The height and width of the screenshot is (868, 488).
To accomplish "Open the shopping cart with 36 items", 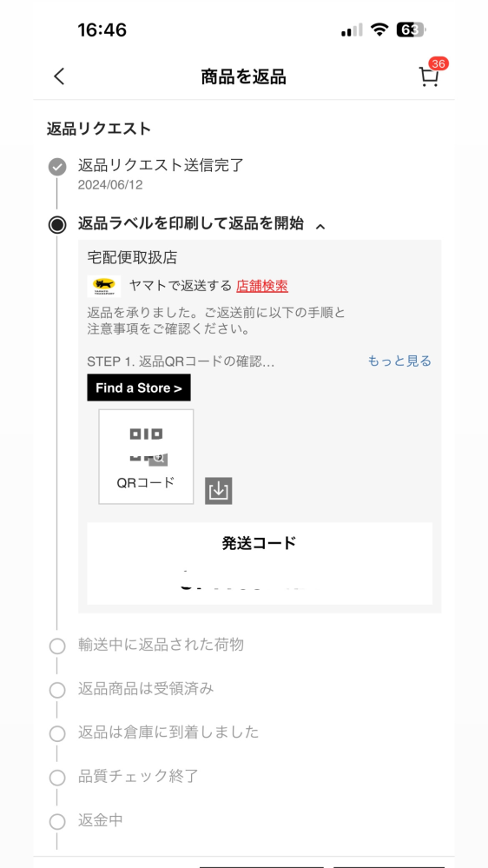I will tap(431, 74).
